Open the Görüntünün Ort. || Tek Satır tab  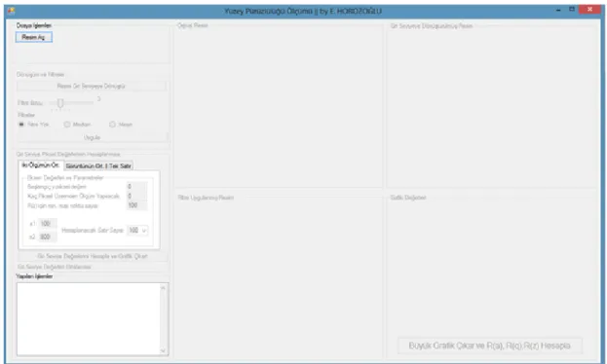[98, 166]
